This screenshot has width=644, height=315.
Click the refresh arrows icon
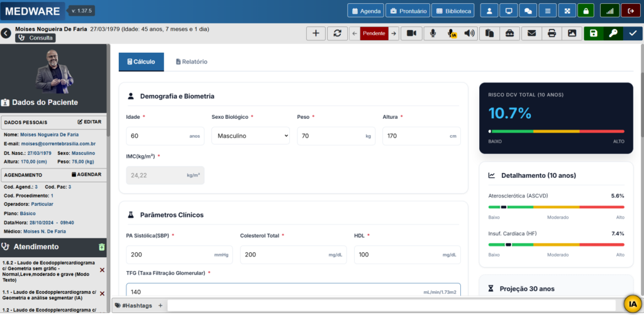pyautogui.click(x=337, y=33)
